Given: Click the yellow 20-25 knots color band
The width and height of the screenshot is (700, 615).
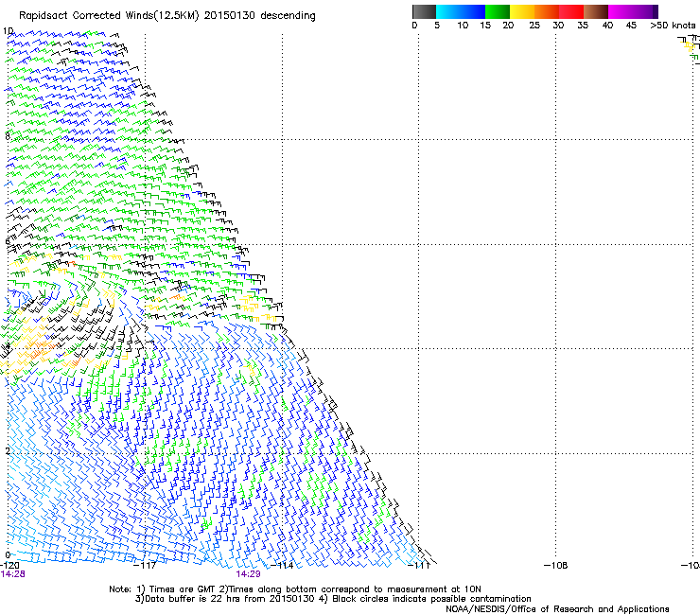Looking at the screenshot, I should pos(522,11).
